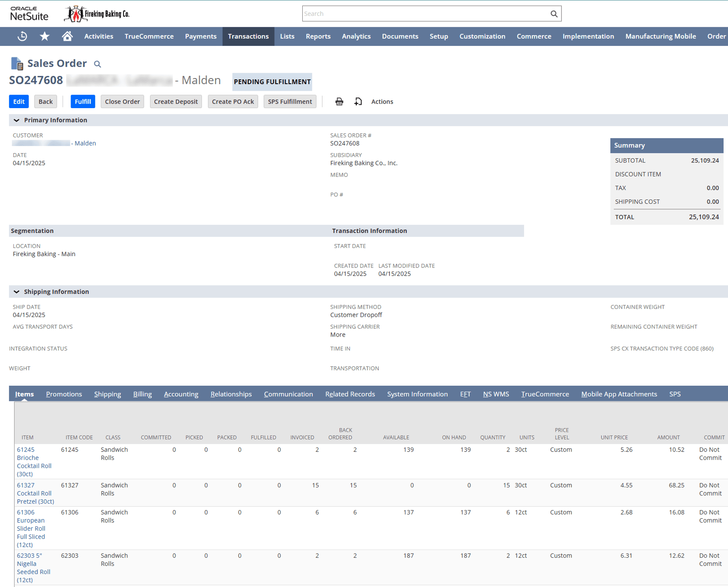Image resolution: width=728 pixels, height=587 pixels.
Task: Click the new note icon beside printer
Action: tap(358, 102)
